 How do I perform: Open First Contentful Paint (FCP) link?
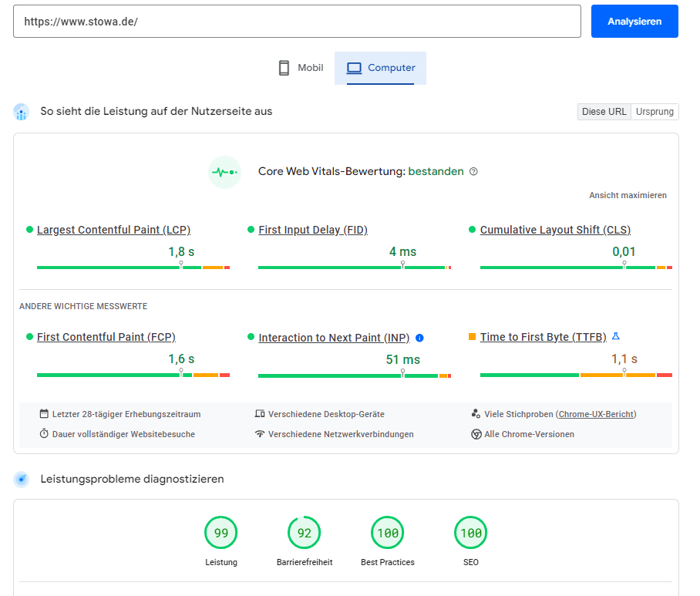(x=106, y=337)
